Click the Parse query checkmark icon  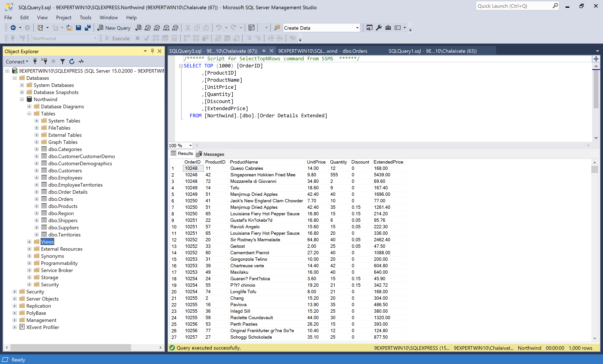point(146,38)
